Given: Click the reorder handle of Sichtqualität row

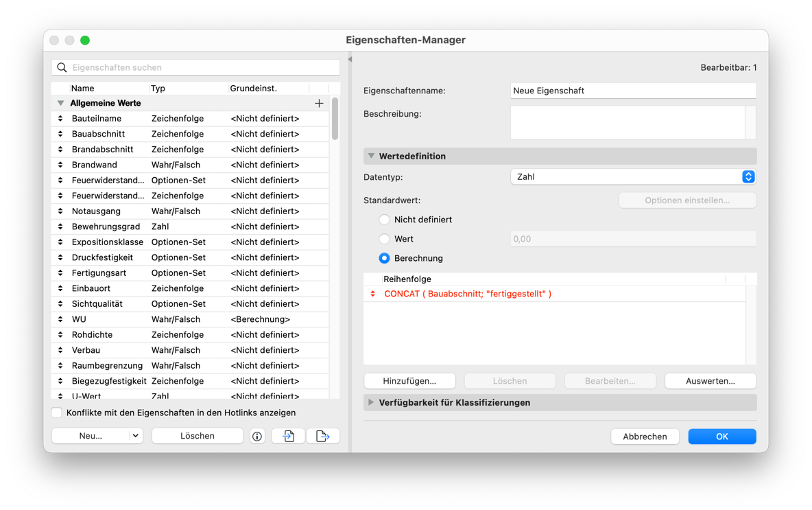Looking at the screenshot, I should [60, 304].
